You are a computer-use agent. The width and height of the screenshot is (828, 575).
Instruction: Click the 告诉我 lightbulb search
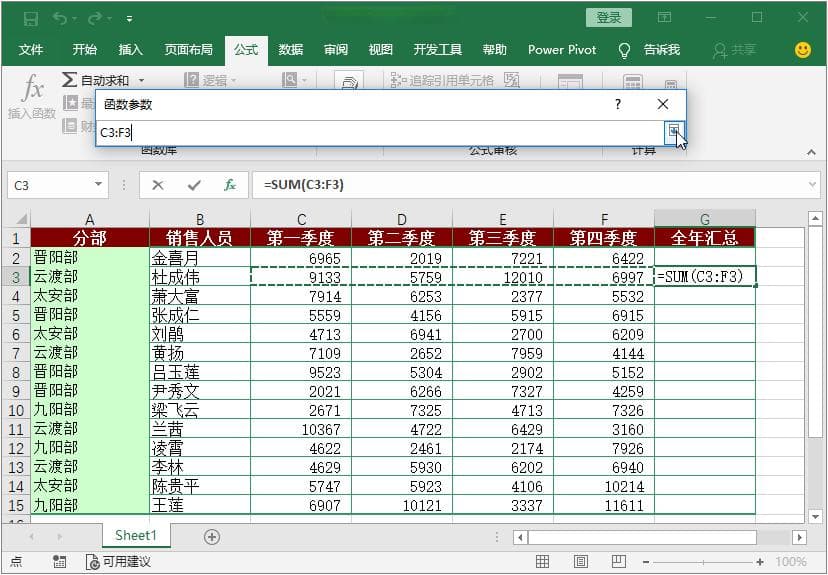point(650,50)
